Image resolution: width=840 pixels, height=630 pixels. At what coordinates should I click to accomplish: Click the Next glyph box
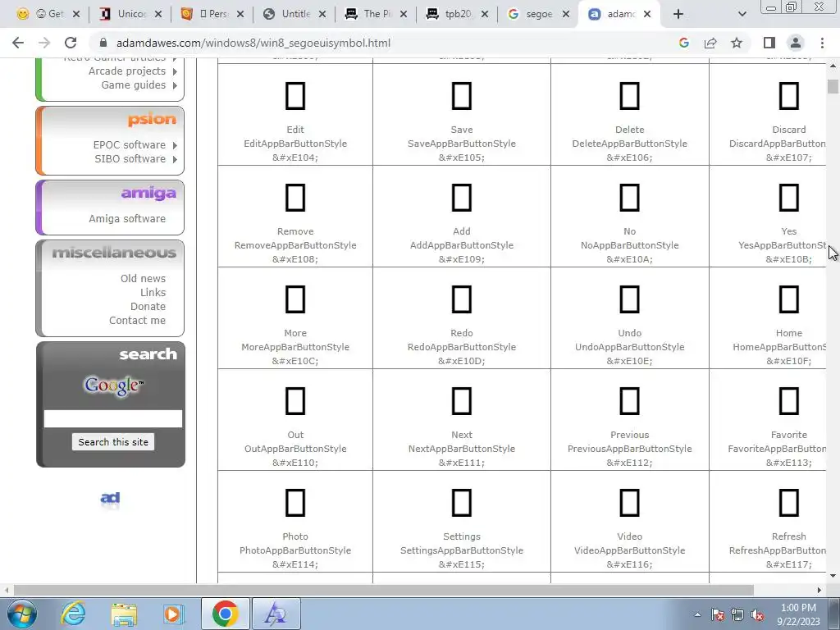coord(461,401)
